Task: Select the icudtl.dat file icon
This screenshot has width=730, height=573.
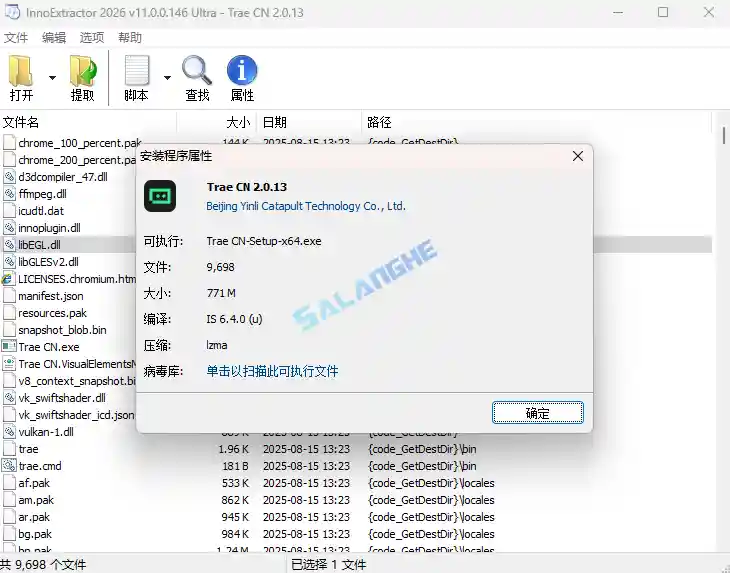Action: click(9, 211)
